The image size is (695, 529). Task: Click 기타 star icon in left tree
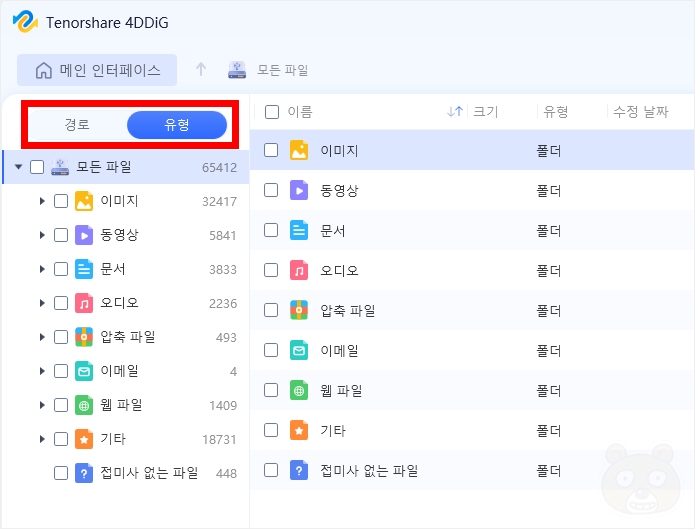(x=84, y=439)
